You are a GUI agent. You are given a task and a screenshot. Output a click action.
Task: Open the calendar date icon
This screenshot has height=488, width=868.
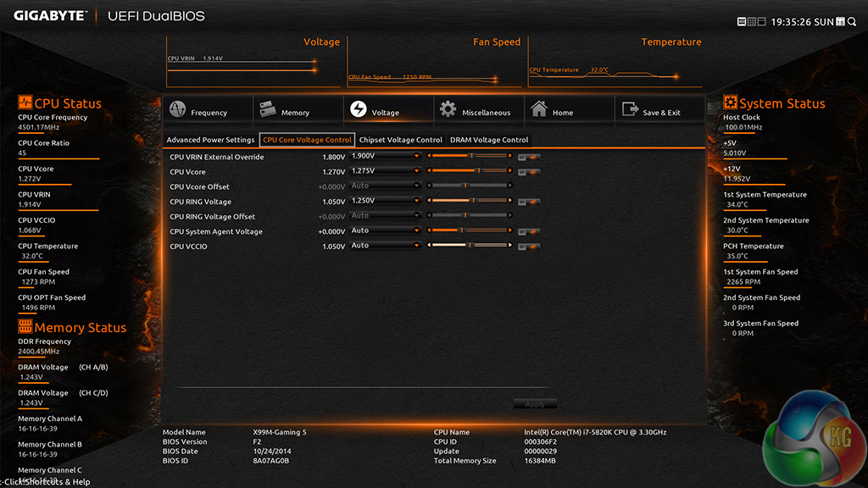point(841,21)
